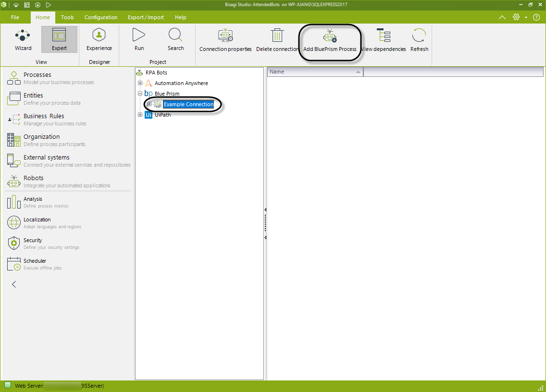Open the Analysis module
The height and width of the screenshot is (392, 546).
(x=68, y=202)
